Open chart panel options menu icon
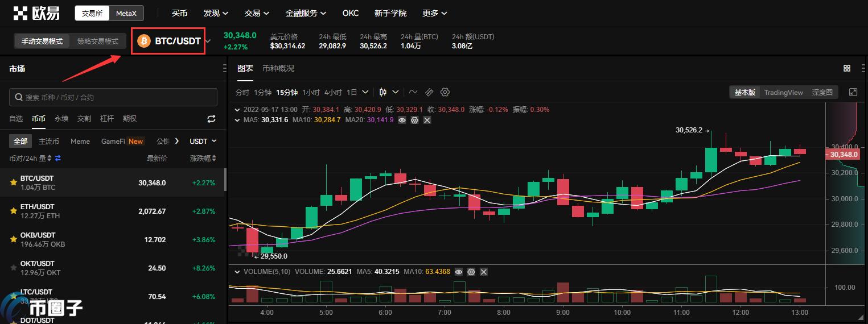The image size is (868, 324). pyautogui.click(x=863, y=68)
